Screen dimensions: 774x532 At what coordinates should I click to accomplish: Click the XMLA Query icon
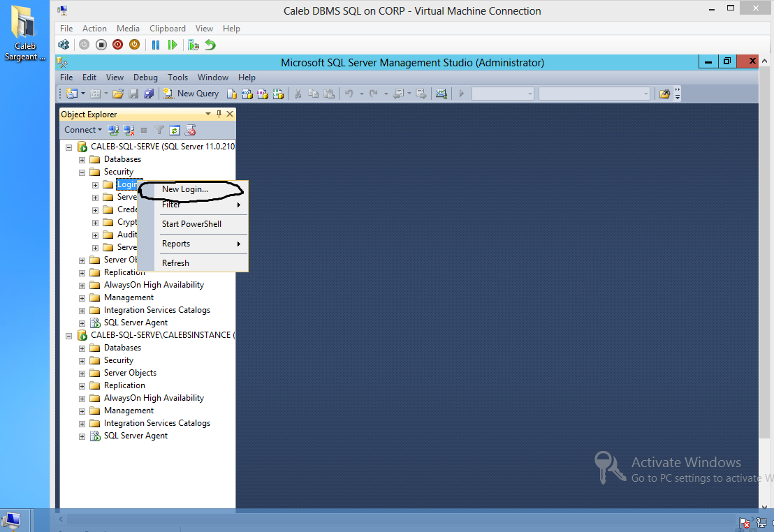pyautogui.click(x=279, y=94)
